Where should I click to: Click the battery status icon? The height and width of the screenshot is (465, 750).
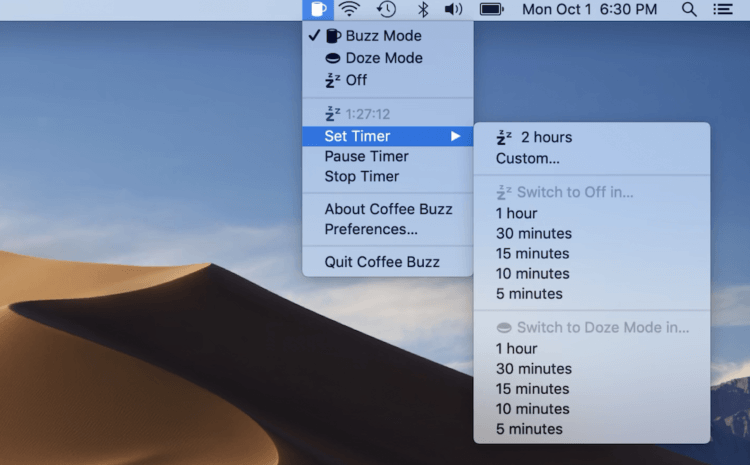(x=492, y=9)
